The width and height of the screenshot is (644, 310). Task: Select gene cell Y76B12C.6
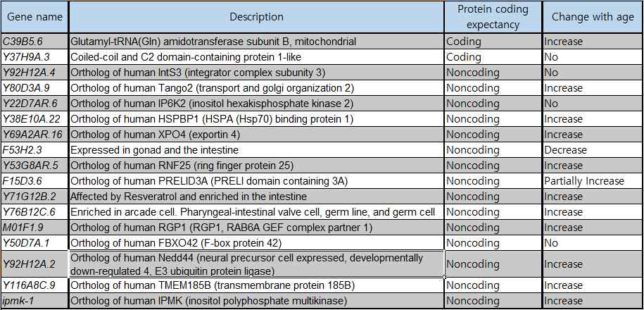click(34, 212)
